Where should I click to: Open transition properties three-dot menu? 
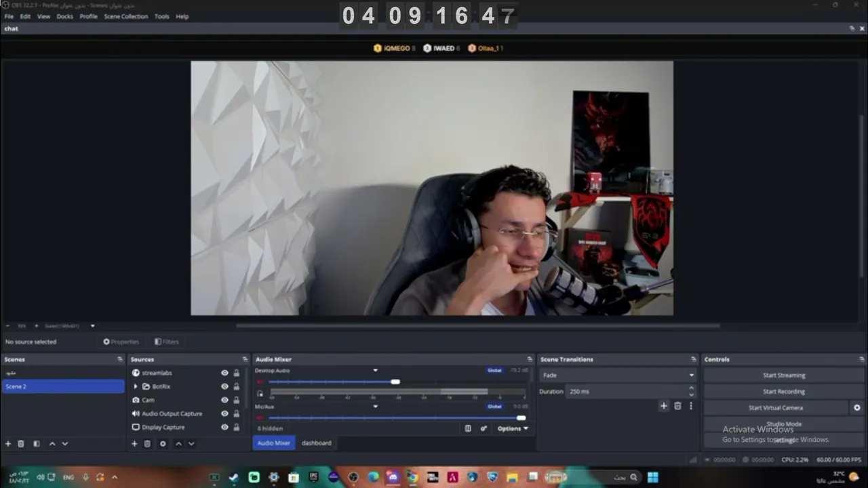point(691,406)
